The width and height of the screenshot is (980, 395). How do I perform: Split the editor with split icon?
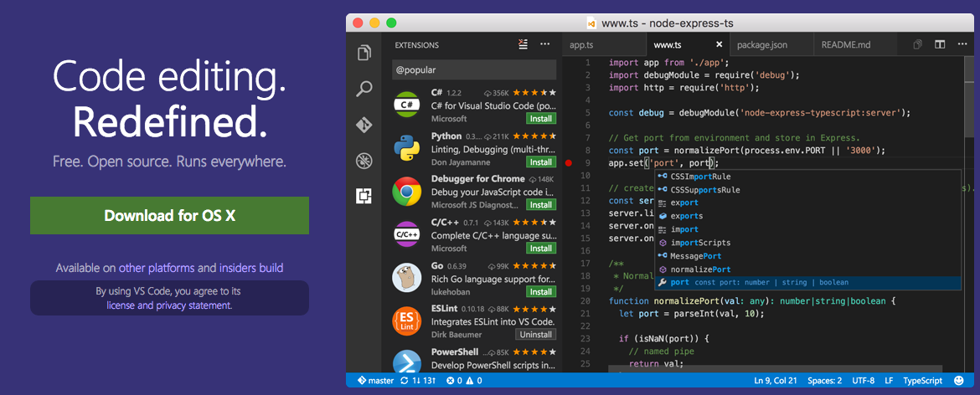(x=939, y=44)
